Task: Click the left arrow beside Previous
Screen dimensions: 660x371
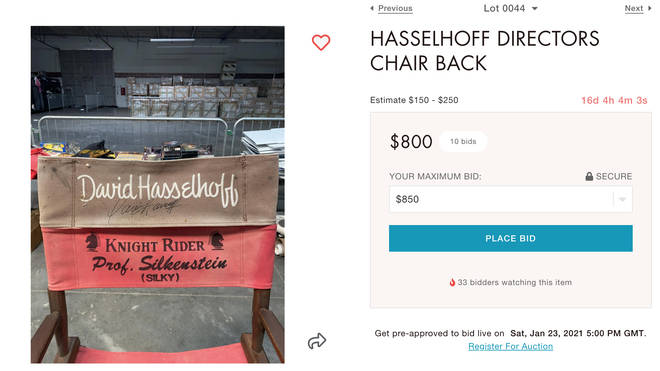Action: pos(372,8)
